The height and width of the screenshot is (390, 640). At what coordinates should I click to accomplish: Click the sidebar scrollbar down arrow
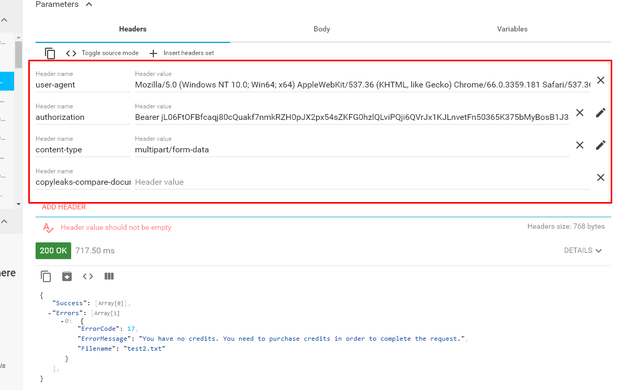pos(18,204)
